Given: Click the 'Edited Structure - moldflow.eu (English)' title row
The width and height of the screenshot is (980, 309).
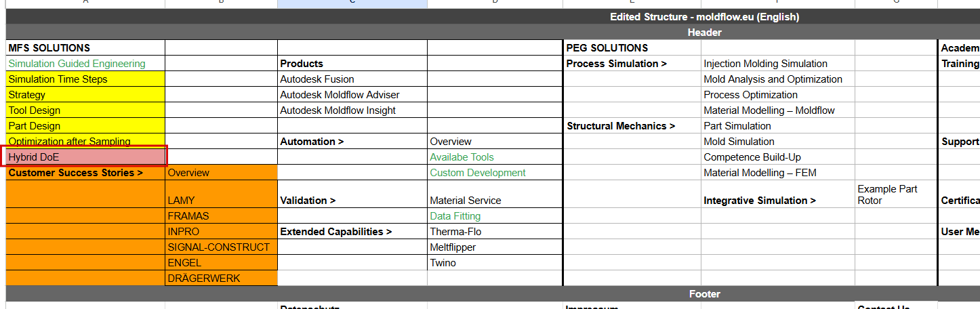Looking at the screenshot, I should pyautogui.click(x=493, y=17).
